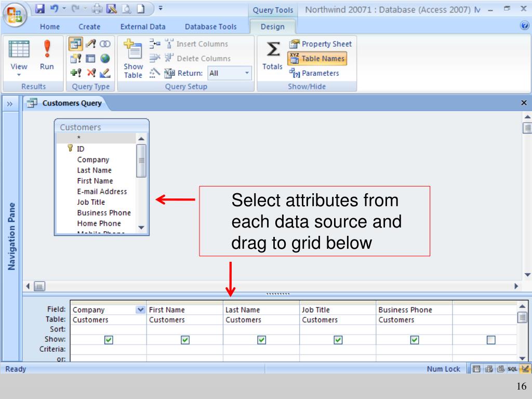Image resolution: width=532 pixels, height=399 pixels.
Task: Check the Show box in empty column
Action: pyautogui.click(x=491, y=340)
